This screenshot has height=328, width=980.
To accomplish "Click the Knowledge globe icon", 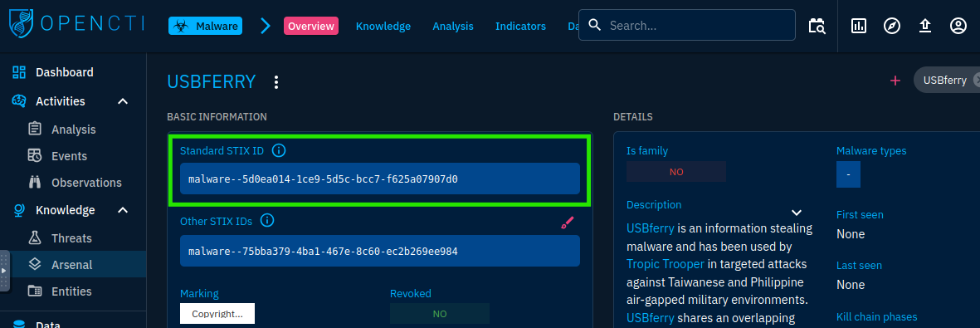I will [x=19, y=210].
